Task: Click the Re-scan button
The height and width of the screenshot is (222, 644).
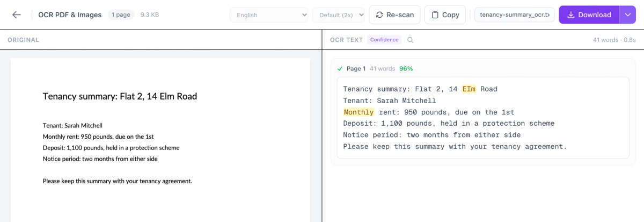Action: [394, 15]
